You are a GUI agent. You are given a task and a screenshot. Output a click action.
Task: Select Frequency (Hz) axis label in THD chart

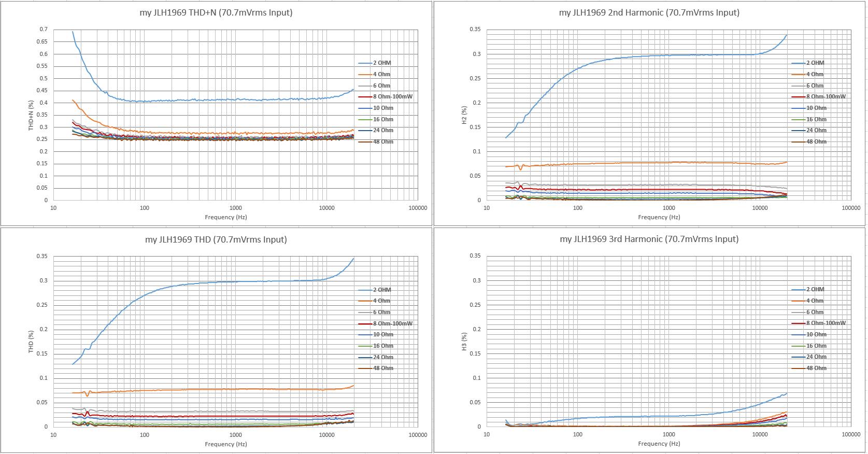tap(226, 444)
